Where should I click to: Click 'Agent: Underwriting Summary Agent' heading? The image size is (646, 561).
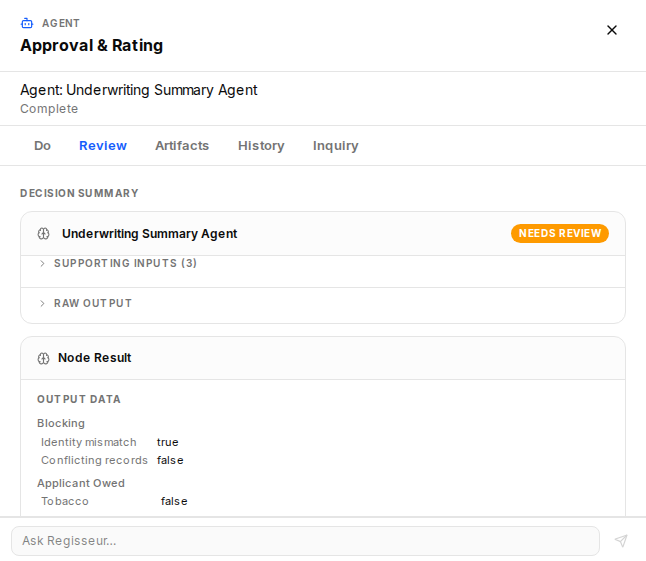[139, 90]
